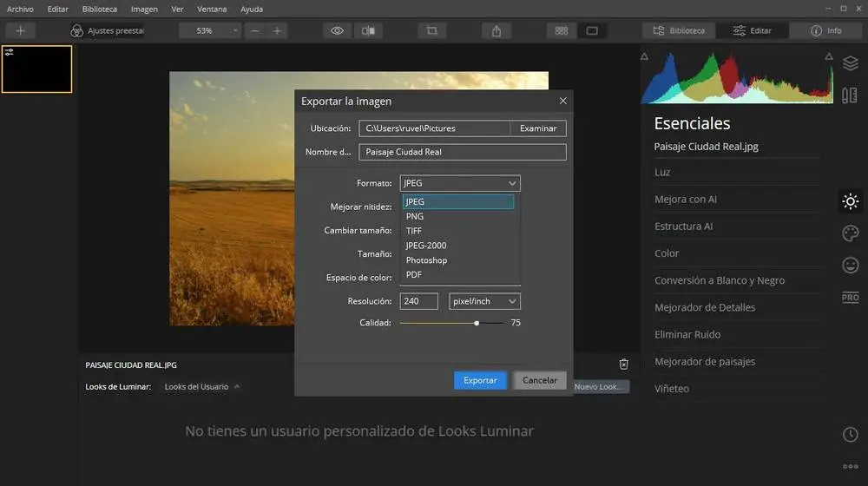
Task: Select the Creative palette tools icon
Action: click(850, 233)
